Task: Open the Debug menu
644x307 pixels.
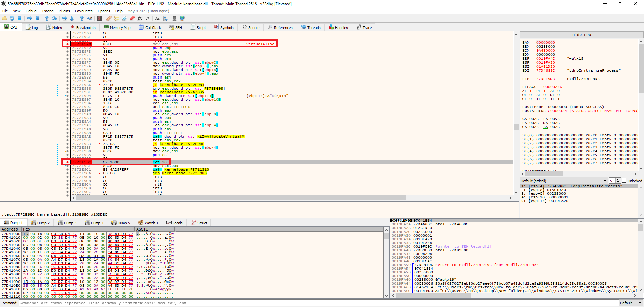Action: 31,11
